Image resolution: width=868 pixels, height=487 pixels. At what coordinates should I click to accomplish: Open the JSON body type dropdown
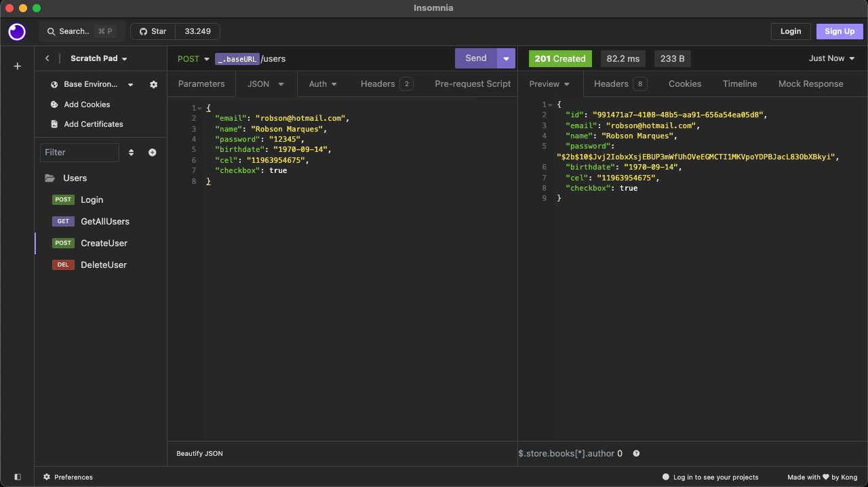click(266, 84)
